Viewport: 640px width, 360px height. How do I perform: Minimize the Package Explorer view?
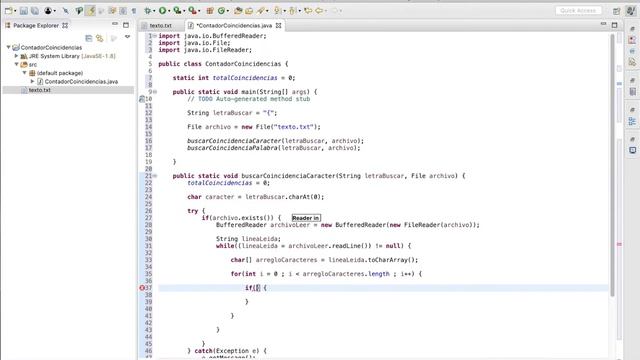(115, 24)
